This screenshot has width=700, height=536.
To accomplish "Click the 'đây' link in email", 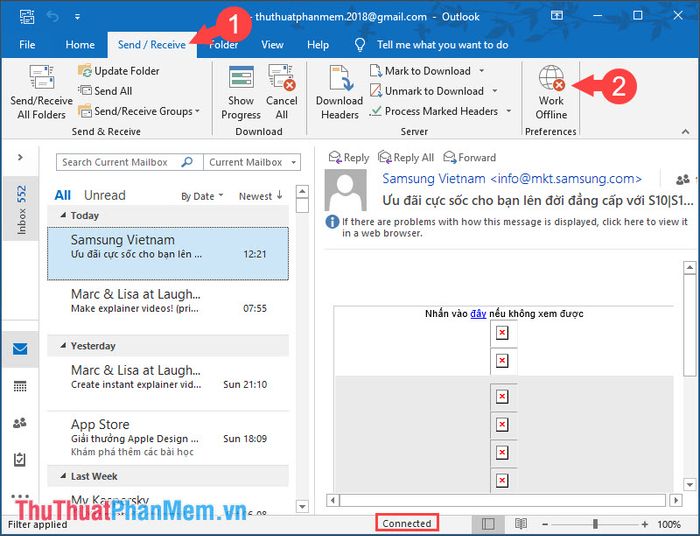I will (478, 314).
